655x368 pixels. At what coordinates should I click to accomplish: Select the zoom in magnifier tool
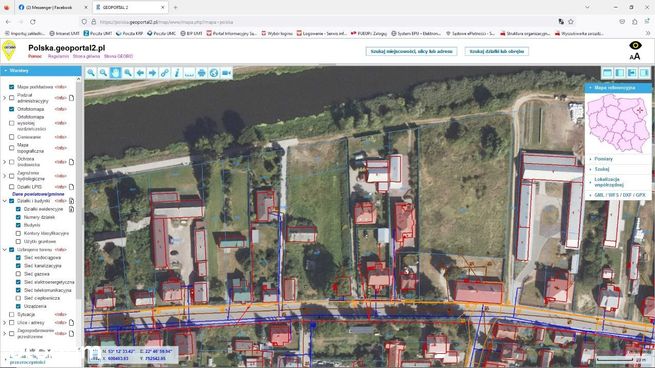coord(91,73)
